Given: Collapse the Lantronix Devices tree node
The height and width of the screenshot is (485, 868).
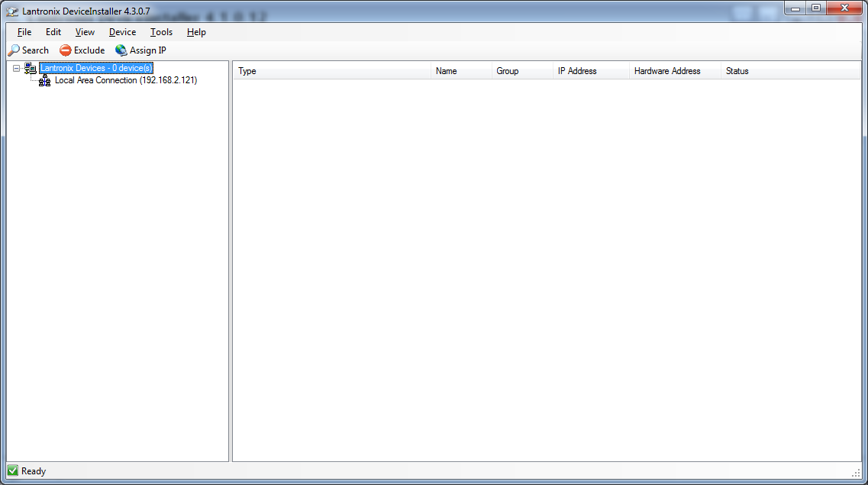Looking at the screenshot, I should pyautogui.click(x=17, y=69).
